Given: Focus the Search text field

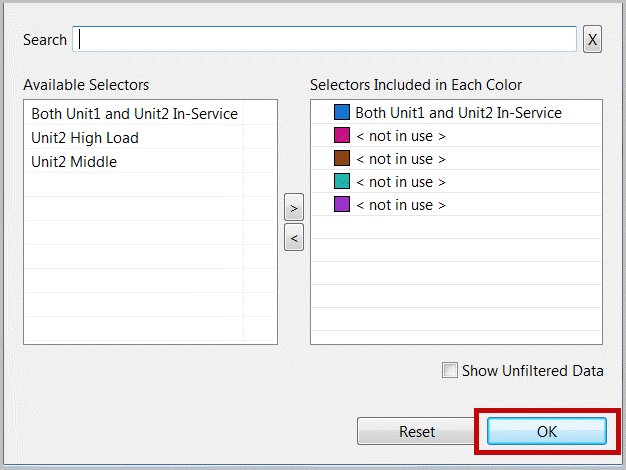Looking at the screenshot, I should 324,40.
